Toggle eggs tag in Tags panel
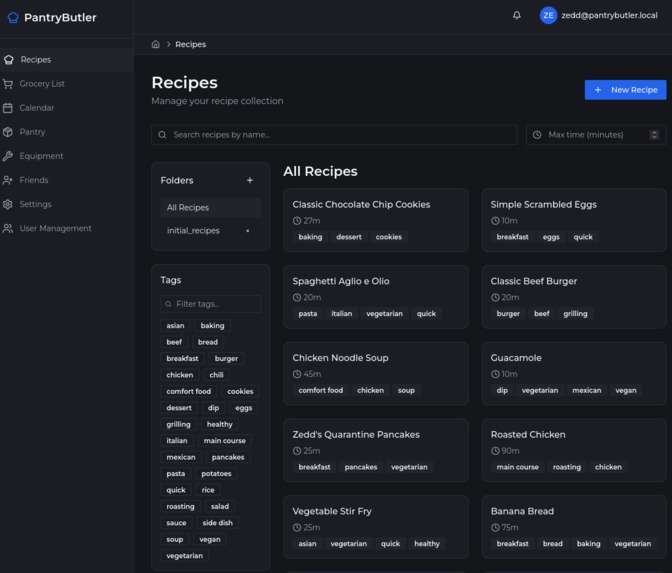 click(x=243, y=408)
